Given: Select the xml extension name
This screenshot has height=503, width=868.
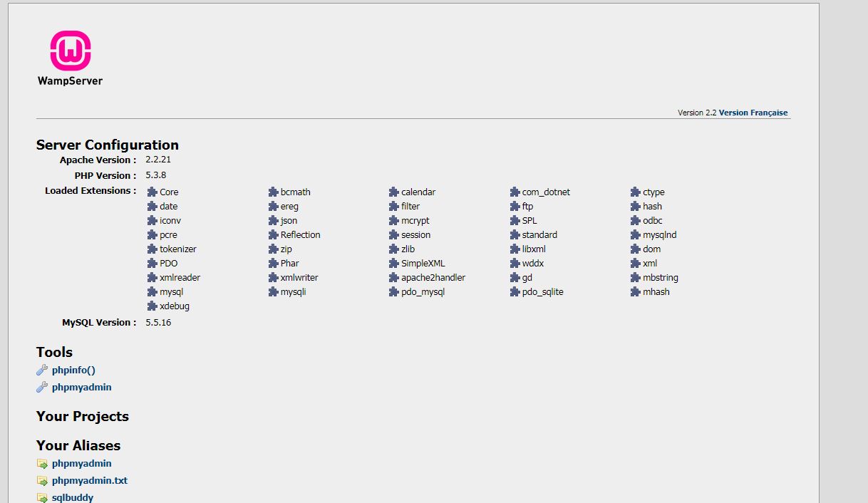Looking at the screenshot, I should (650, 264).
